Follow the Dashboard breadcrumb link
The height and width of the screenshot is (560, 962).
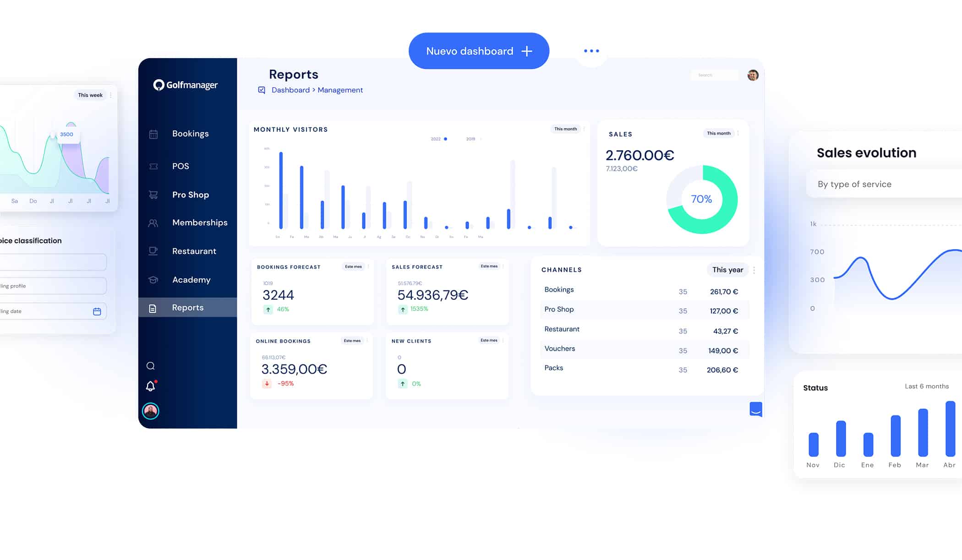click(290, 90)
